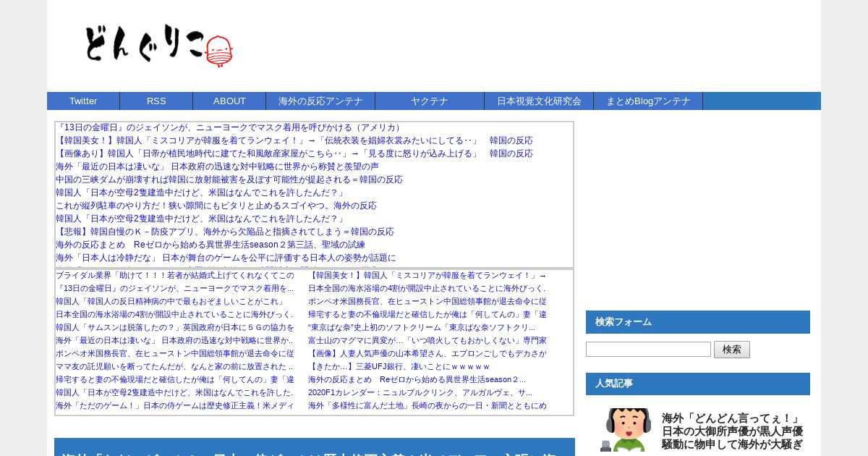
Task: Open left-column link 日本全国の海水浴場の4割が開設中止
Action: click(174, 314)
